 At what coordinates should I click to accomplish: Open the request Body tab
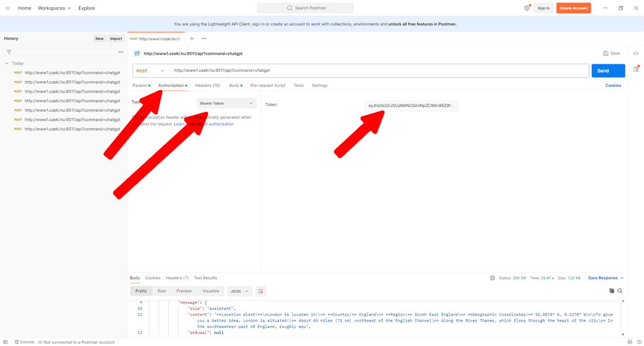click(236, 86)
